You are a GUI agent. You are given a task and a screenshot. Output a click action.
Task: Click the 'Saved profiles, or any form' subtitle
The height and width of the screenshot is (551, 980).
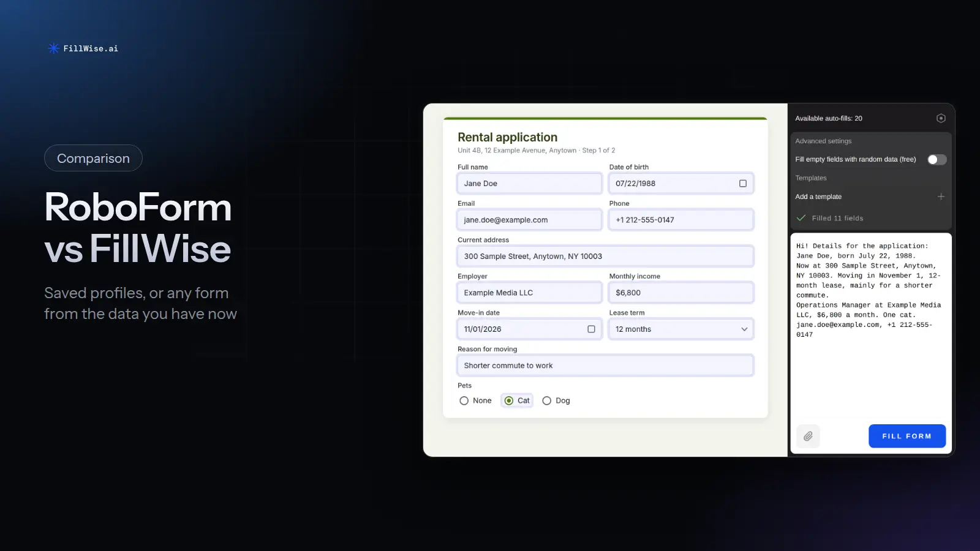click(x=137, y=293)
